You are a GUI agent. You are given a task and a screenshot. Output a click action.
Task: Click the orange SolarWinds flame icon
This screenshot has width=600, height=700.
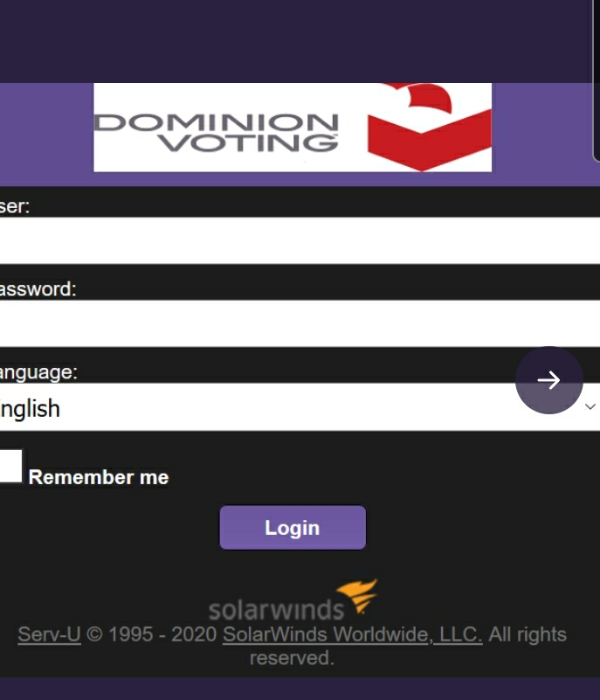pos(357,595)
